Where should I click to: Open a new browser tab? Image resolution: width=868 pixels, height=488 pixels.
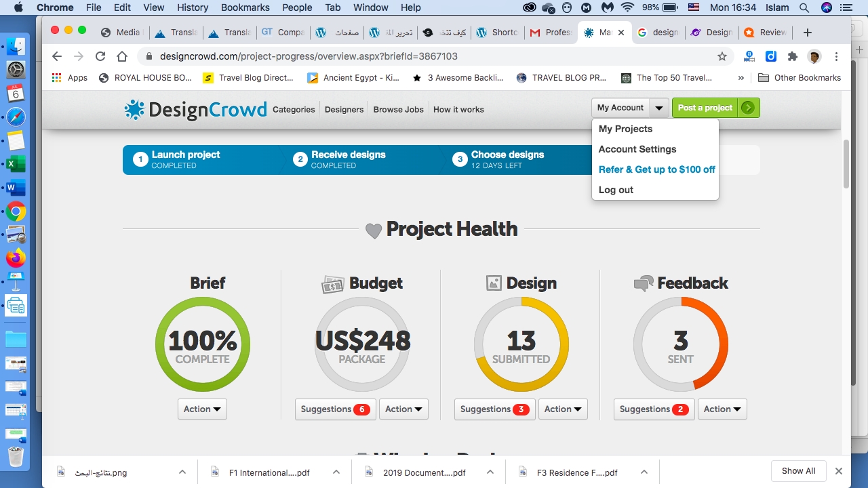pyautogui.click(x=807, y=33)
